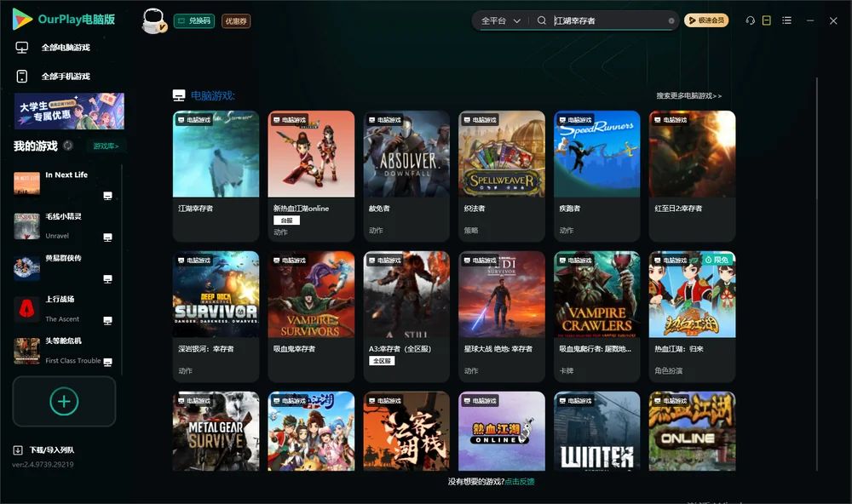The height and width of the screenshot is (504, 852).
Task: Open the 大学生专属优惠 banner
Action: [69, 111]
